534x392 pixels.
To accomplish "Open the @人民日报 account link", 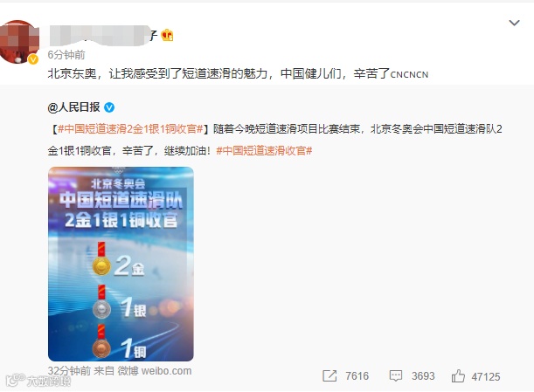I will click(x=73, y=107).
